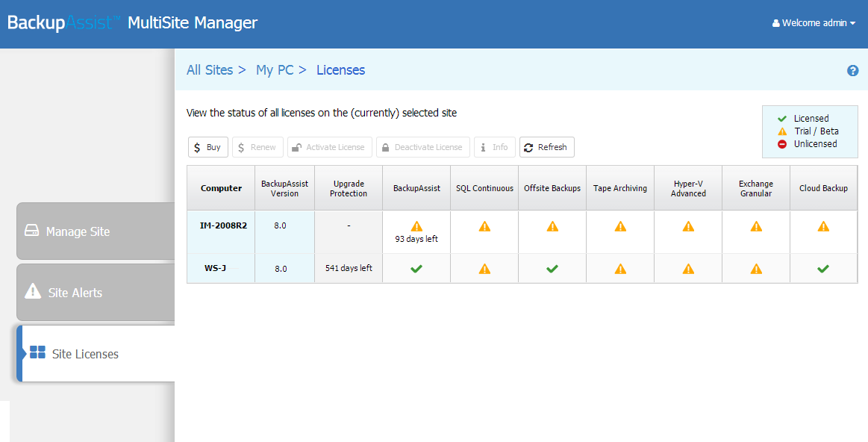This screenshot has height=442, width=868.
Task: Click the Info button
Action: point(495,147)
